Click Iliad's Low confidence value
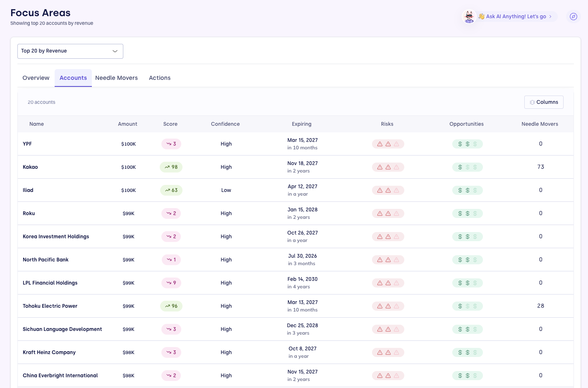Image resolution: width=588 pixels, height=388 pixels. click(x=226, y=190)
